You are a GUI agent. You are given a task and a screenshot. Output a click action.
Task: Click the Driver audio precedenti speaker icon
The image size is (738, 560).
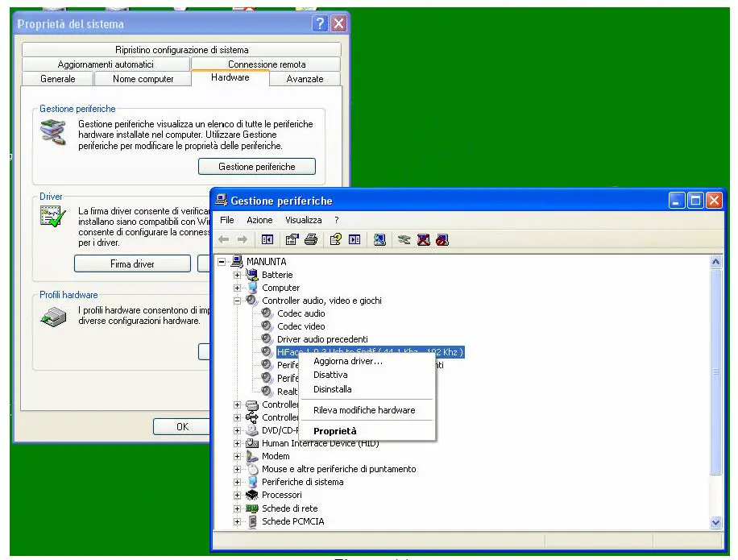click(267, 339)
